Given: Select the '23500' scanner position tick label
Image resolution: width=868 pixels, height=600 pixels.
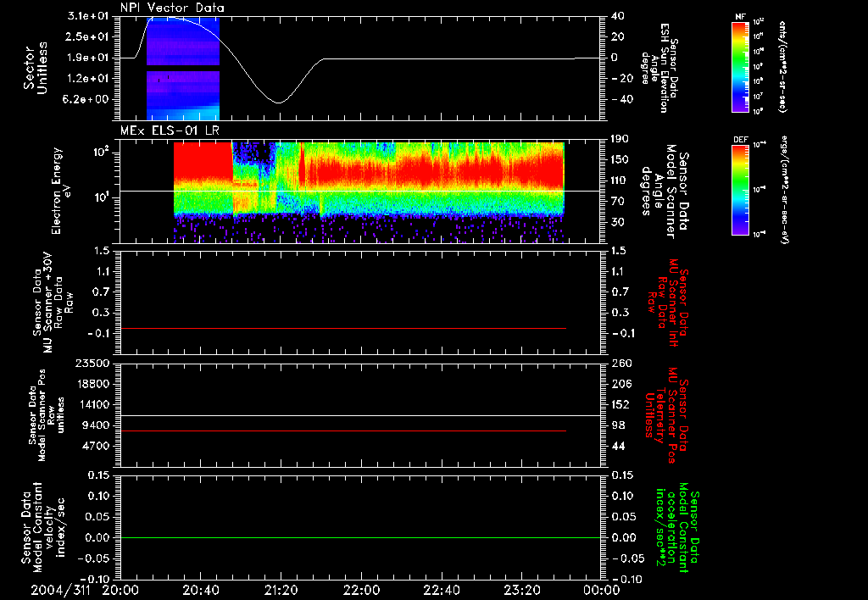Looking at the screenshot, I should (x=92, y=363).
